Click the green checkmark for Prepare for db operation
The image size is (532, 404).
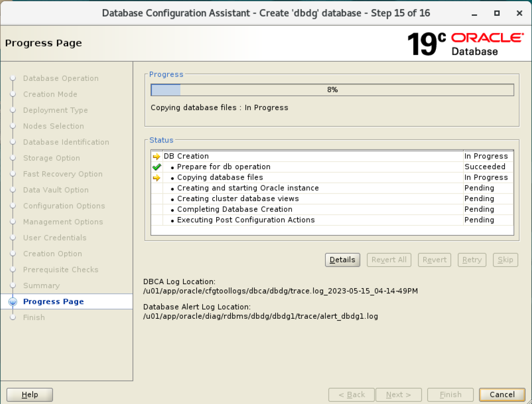coord(157,167)
